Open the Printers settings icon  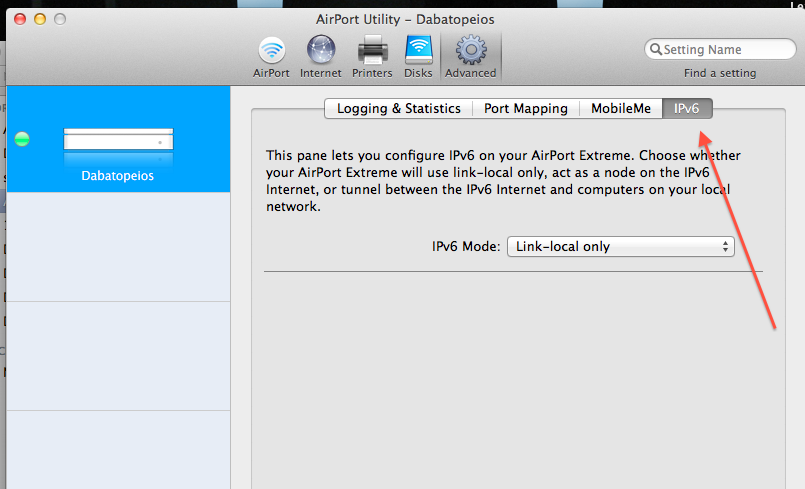372,57
